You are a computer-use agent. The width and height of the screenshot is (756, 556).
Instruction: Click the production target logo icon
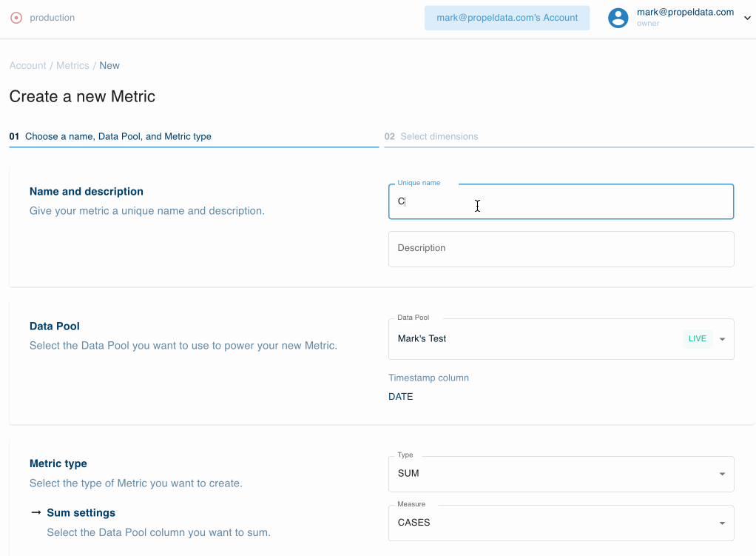(x=16, y=17)
